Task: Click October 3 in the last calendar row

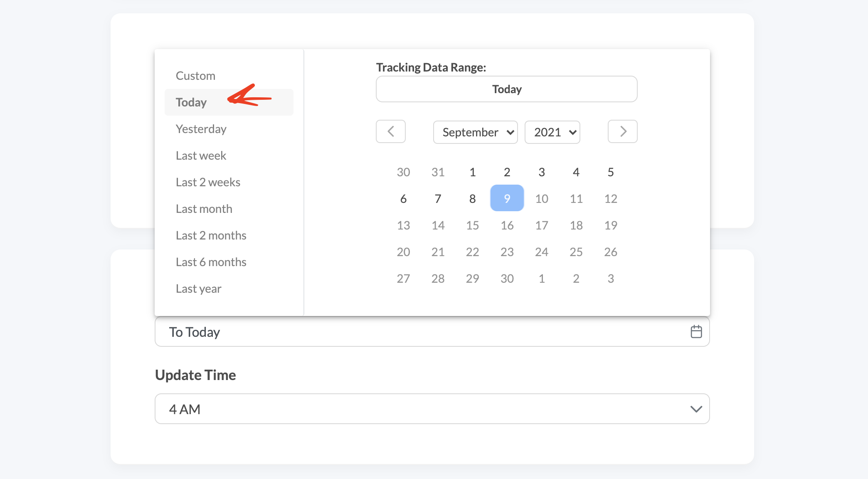Action: click(611, 278)
